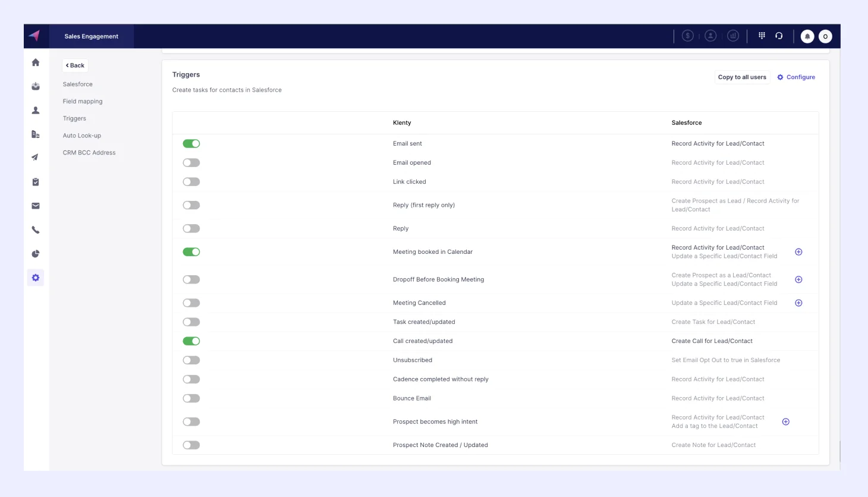Open the Home icon in the sidebar

coord(35,62)
